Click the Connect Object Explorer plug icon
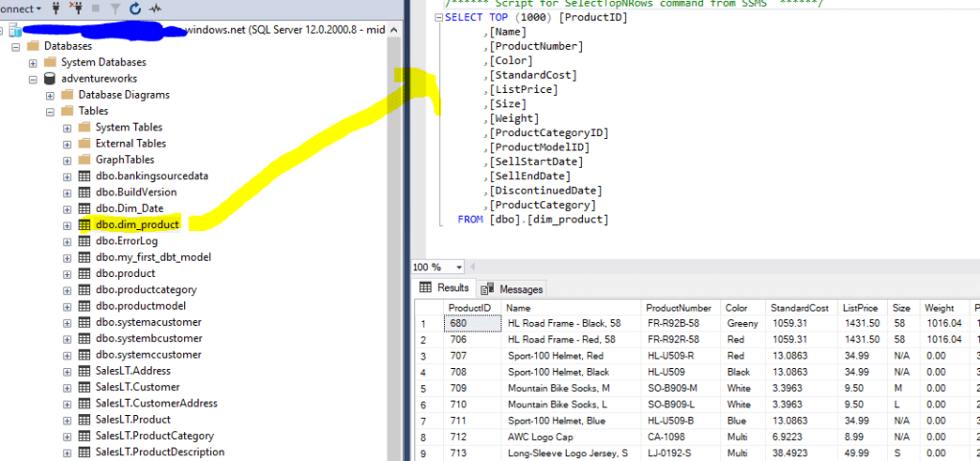Screen dimensions: 980x461 point(58,9)
